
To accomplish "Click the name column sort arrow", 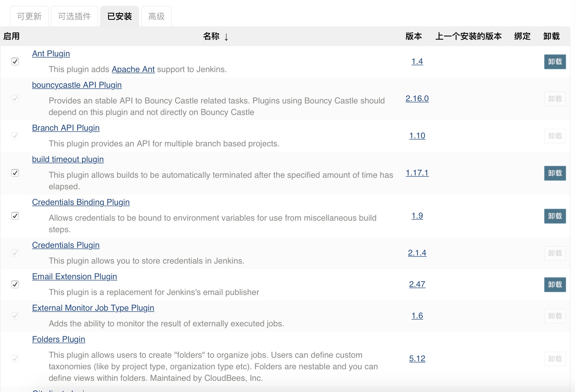I will 226,37.
